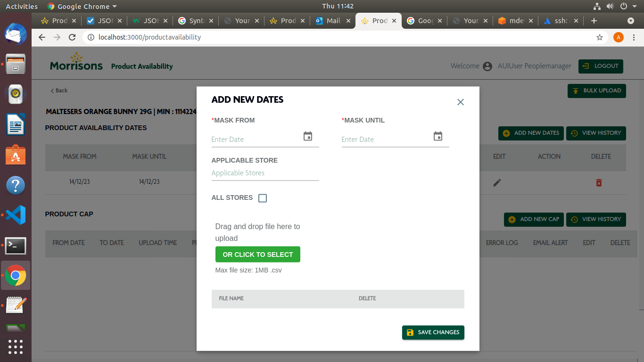Open the Mask Until calendar picker icon
Image resolution: width=644 pixels, height=362 pixels.
[438, 136]
